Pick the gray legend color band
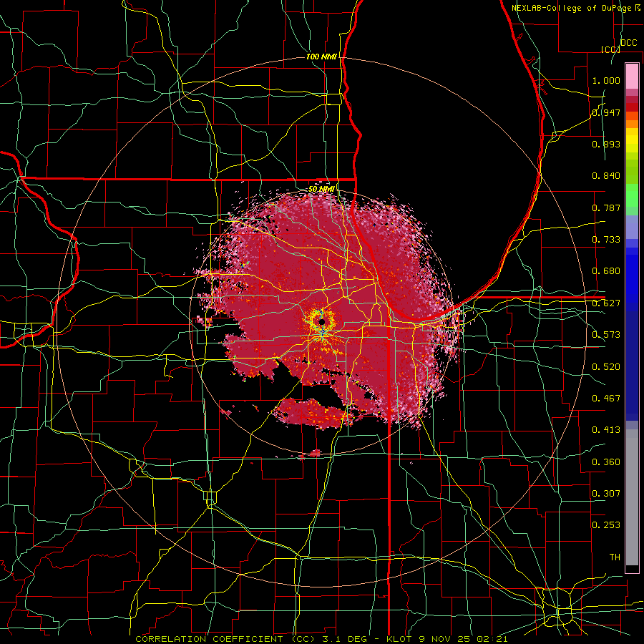This screenshot has height=644, width=644. coord(632,497)
